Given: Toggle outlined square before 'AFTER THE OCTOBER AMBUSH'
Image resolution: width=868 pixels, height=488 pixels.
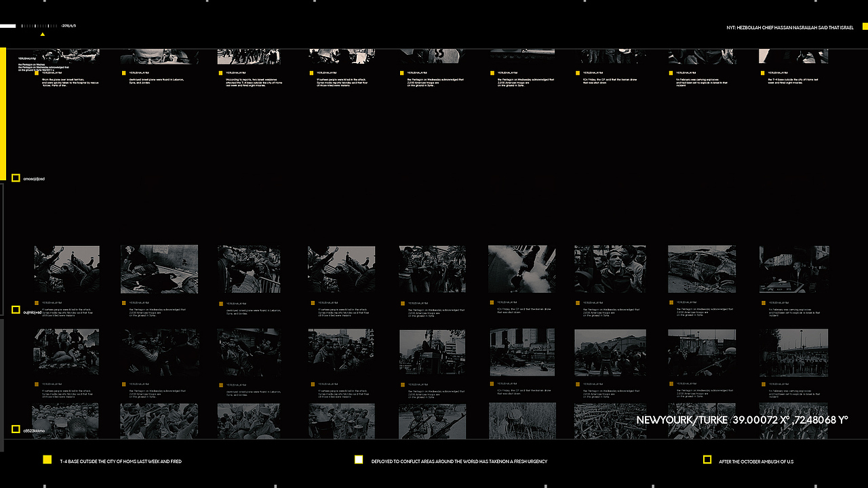Looking at the screenshot, I should tap(707, 460).
